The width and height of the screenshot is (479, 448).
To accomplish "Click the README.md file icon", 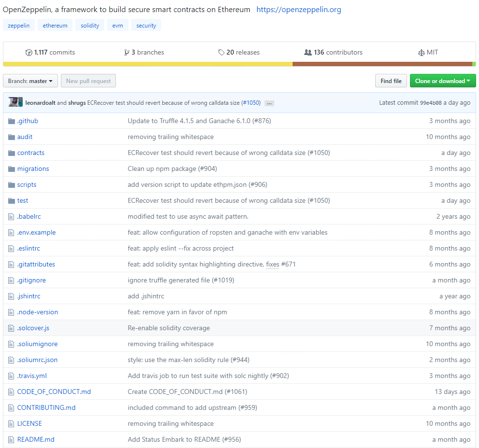I will click(11, 440).
